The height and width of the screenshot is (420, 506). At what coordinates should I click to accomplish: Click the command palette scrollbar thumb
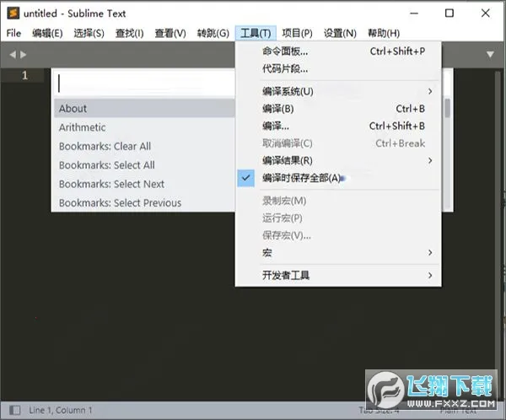447,108
